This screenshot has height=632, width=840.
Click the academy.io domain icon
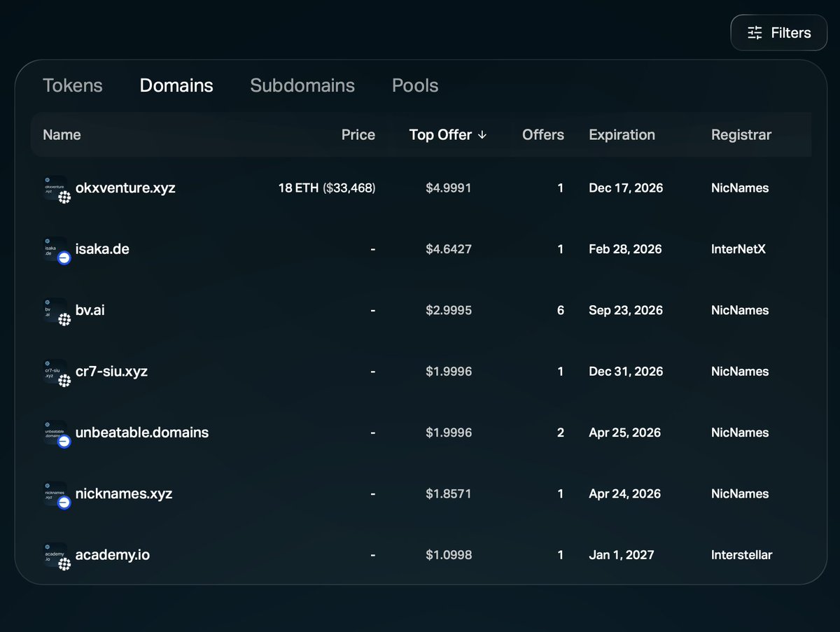[x=56, y=555]
